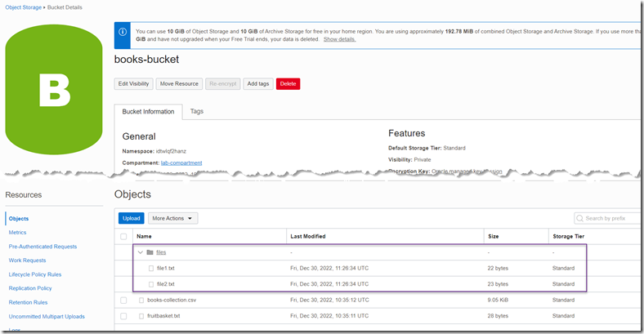Click the fruitbasket.txt file icon

pyautogui.click(x=141, y=315)
